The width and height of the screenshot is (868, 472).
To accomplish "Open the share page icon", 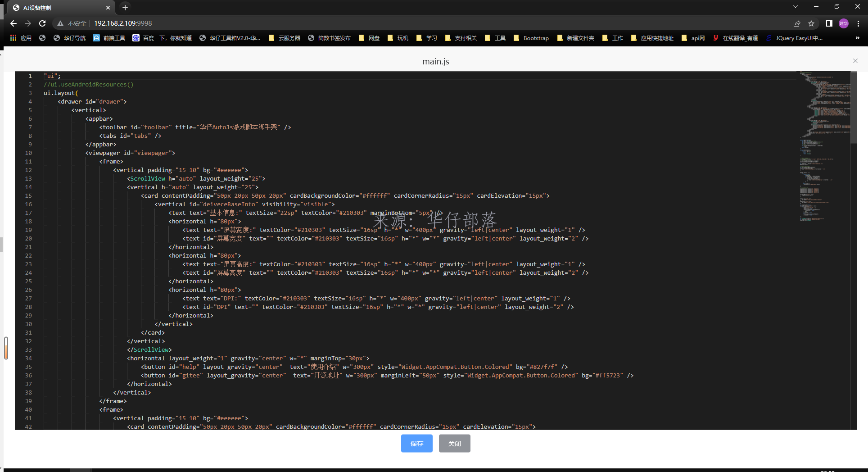I will point(797,23).
